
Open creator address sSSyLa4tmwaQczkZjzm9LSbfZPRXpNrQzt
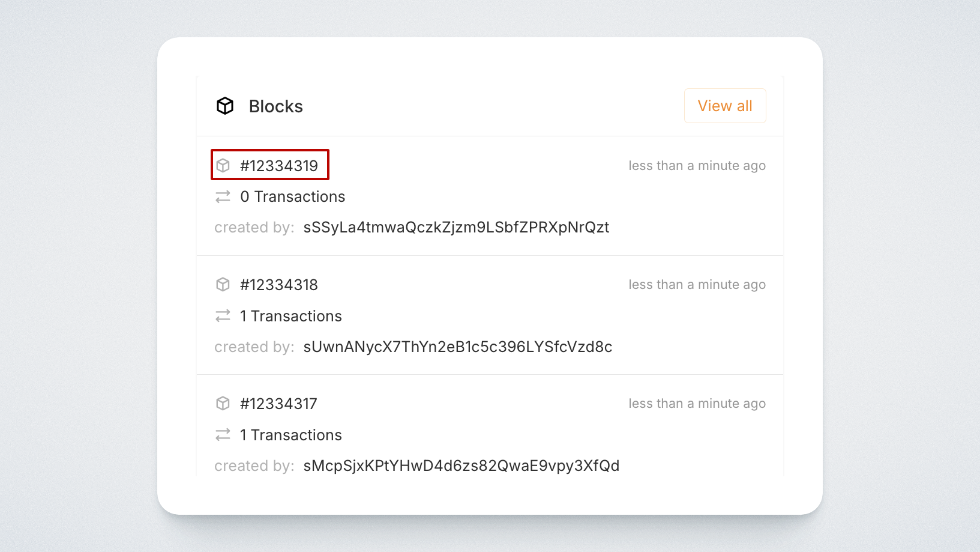click(456, 228)
